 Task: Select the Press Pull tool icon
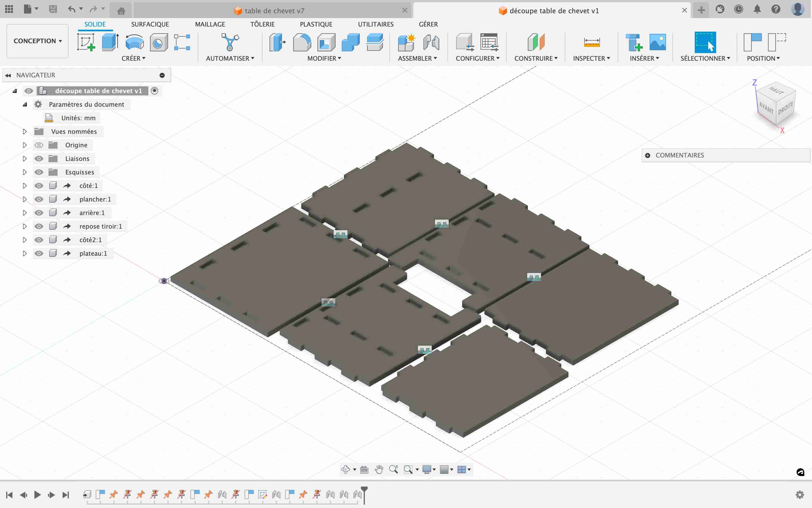click(x=277, y=42)
